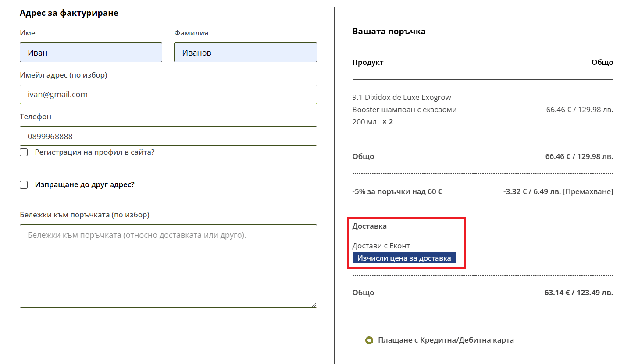The width and height of the screenshot is (631, 364).
Task: Click the Доставка label
Action: point(370,226)
